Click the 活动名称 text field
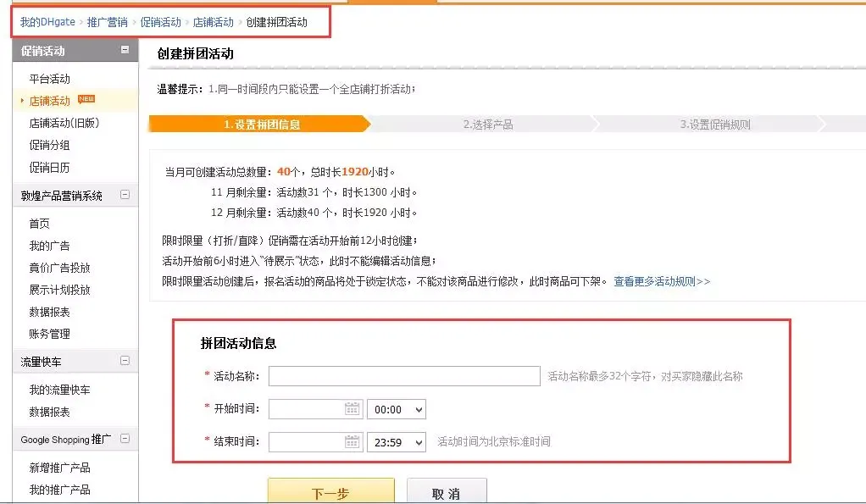The image size is (866, 504). tap(404, 376)
